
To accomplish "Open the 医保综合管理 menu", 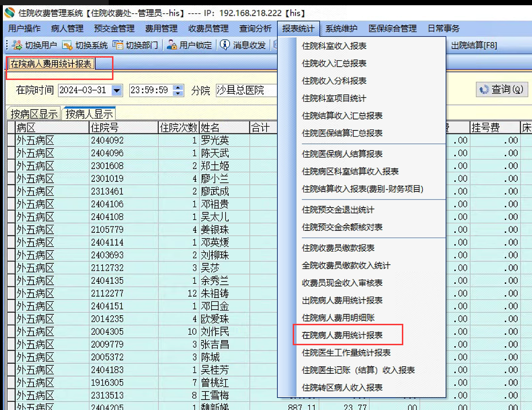I will tap(392, 29).
